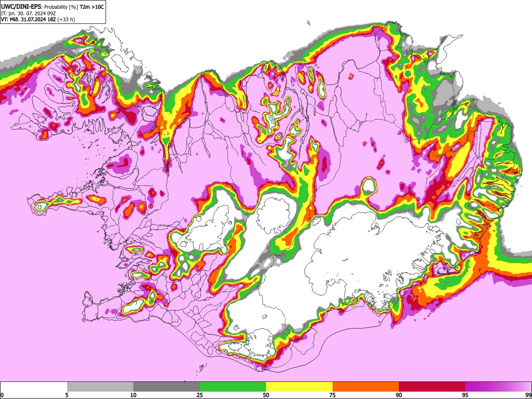
Task: Click legend tick label '0'
Action: 2,395
